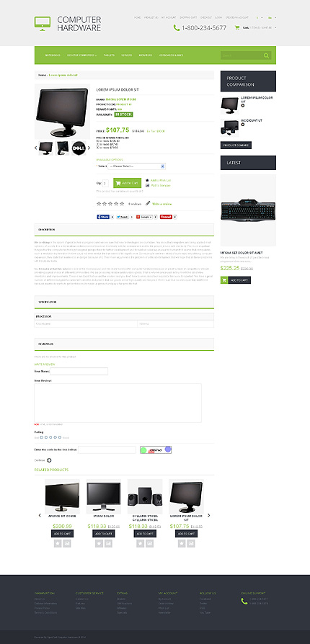Open the Notebooks category
Image resolution: width=310 pixels, height=644 pixels.
[x=53, y=55]
